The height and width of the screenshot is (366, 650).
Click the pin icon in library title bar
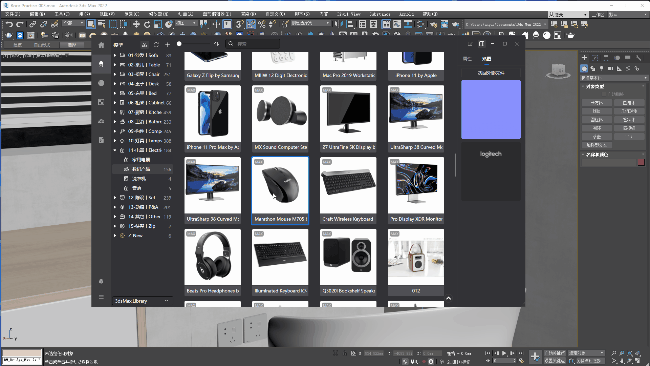point(481,44)
